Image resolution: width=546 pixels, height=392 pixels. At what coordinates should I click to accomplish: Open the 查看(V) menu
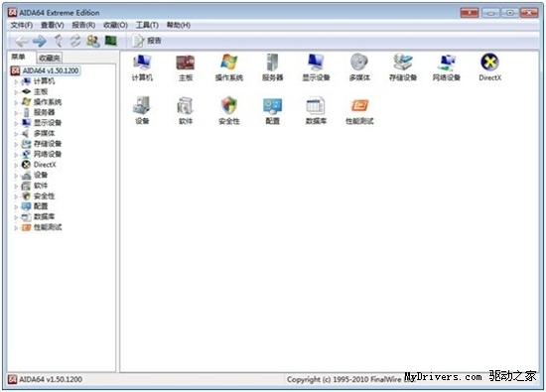[53, 25]
